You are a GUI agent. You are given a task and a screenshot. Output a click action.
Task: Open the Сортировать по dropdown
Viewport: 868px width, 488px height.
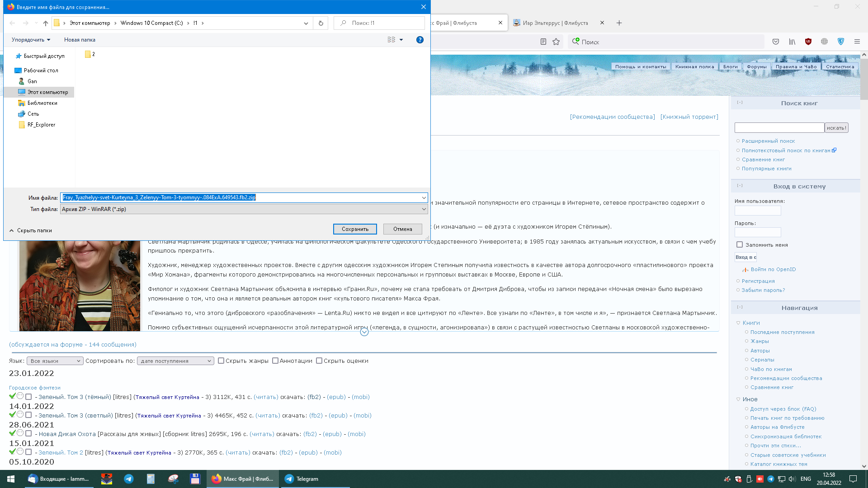175,361
